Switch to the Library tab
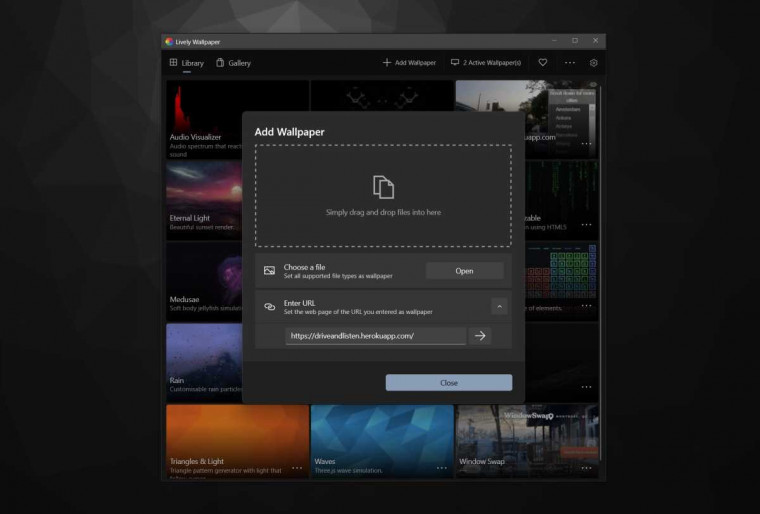 click(187, 63)
